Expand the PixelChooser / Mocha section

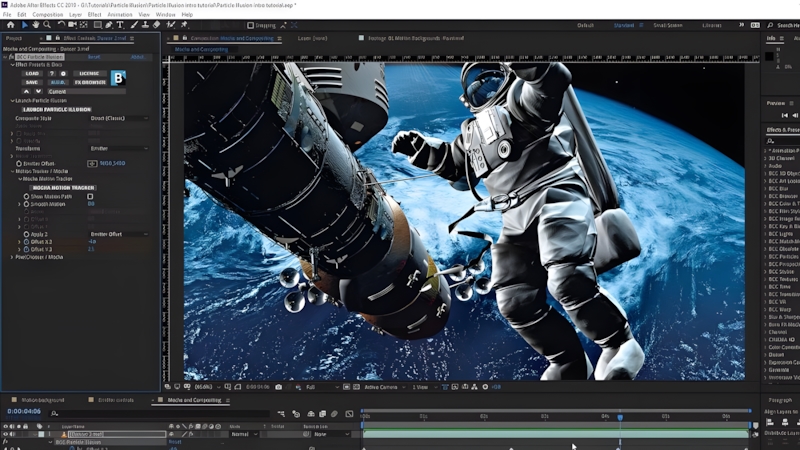tap(12, 257)
